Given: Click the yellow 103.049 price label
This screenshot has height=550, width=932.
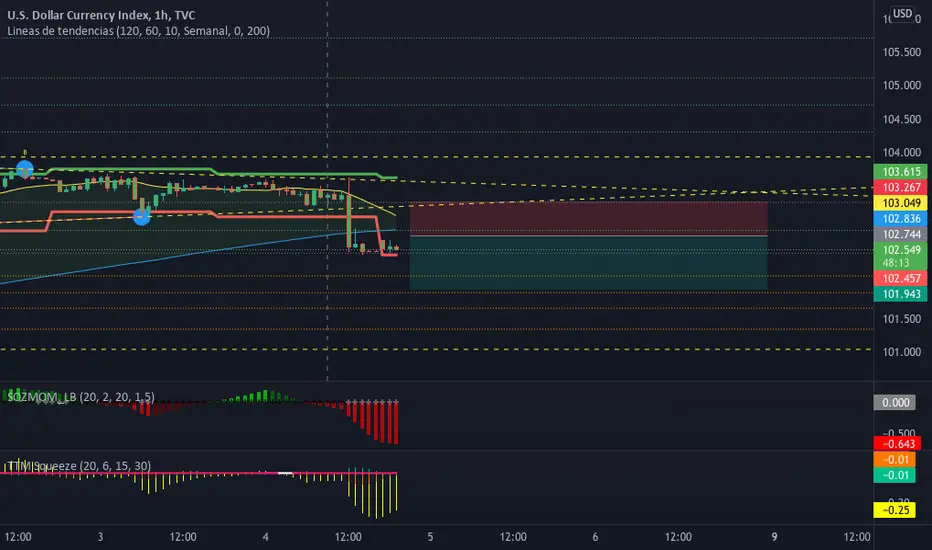Looking at the screenshot, I should (900, 203).
